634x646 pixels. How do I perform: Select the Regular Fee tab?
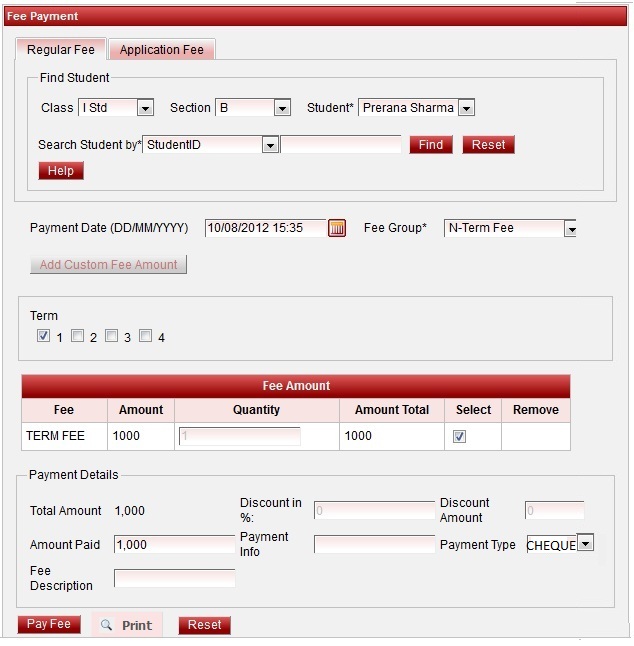[x=61, y=50]
